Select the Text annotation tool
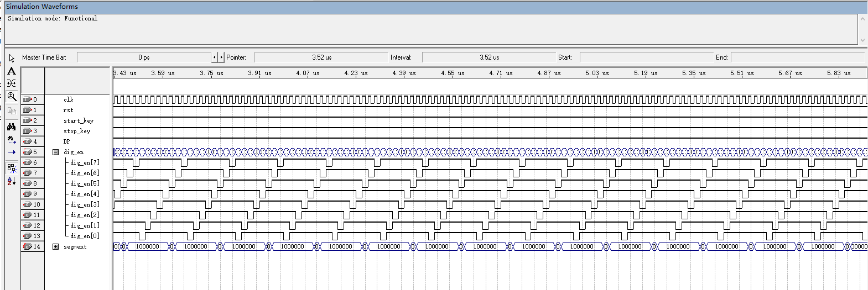The width and height of the screenshot is (868, 290). [x=12, y=71]
